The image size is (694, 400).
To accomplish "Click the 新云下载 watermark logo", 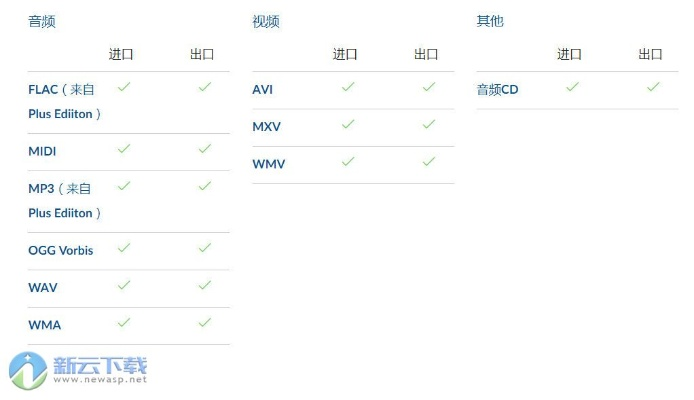I will click(x=78, y=369).
